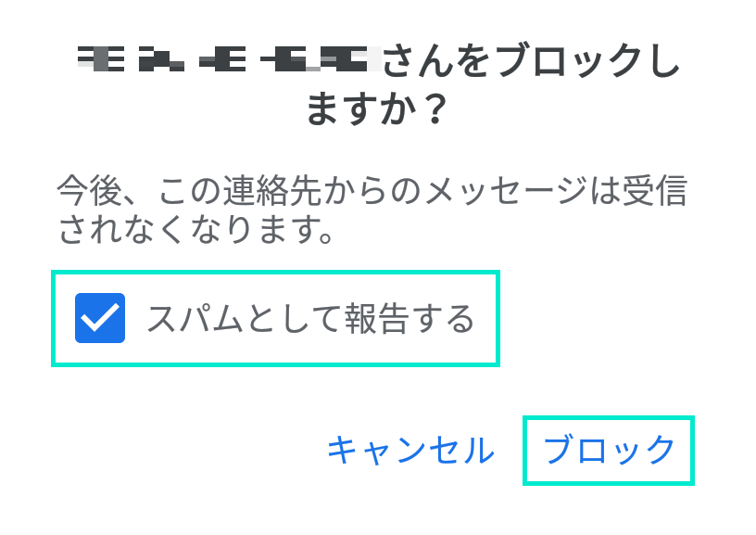
Task: Dismiss the dialog with キャンセル
Action: (x=410, y=451)
